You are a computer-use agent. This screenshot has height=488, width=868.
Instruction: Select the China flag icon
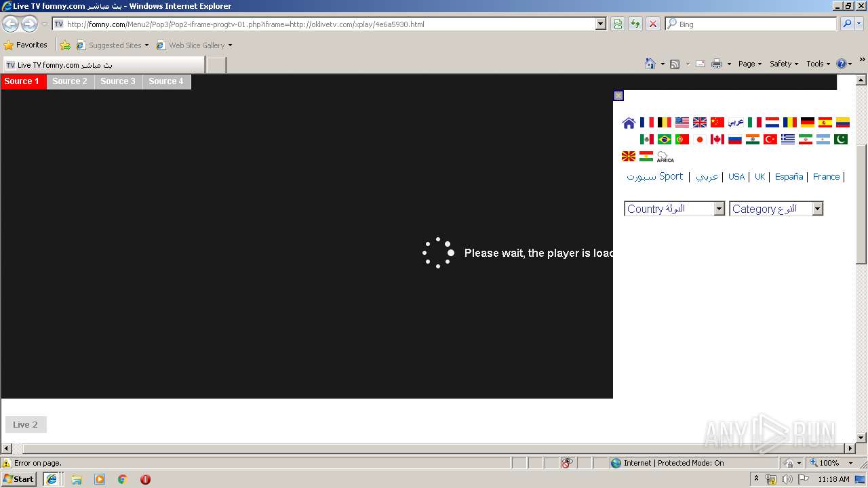click(717, 123)
